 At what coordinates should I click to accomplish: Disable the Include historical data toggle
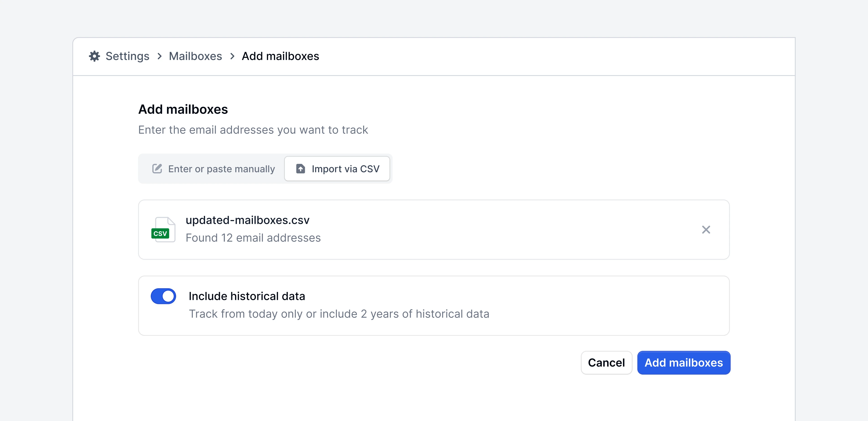click(x=163, y=296)
